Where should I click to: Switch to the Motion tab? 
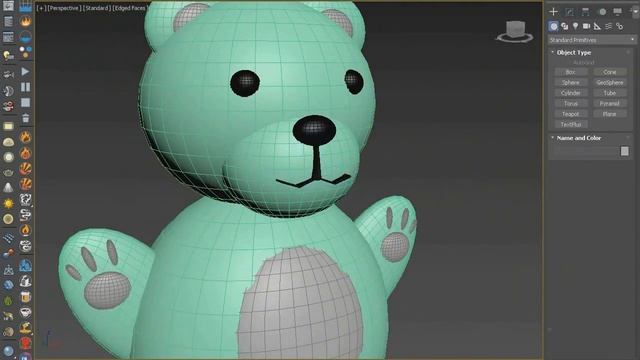(x=602, y=11)
